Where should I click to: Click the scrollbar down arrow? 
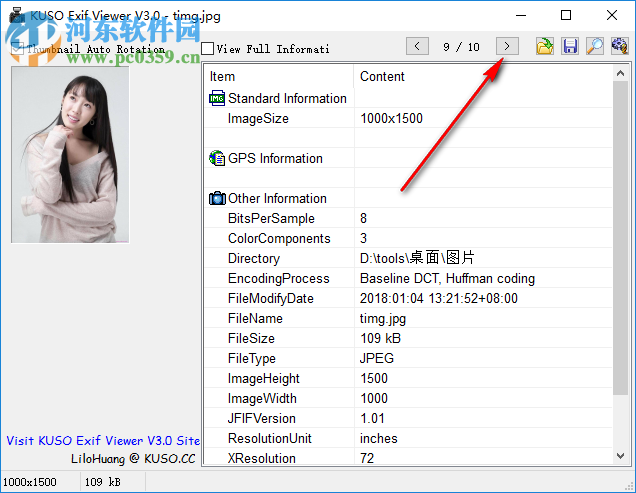pos(620,456)
